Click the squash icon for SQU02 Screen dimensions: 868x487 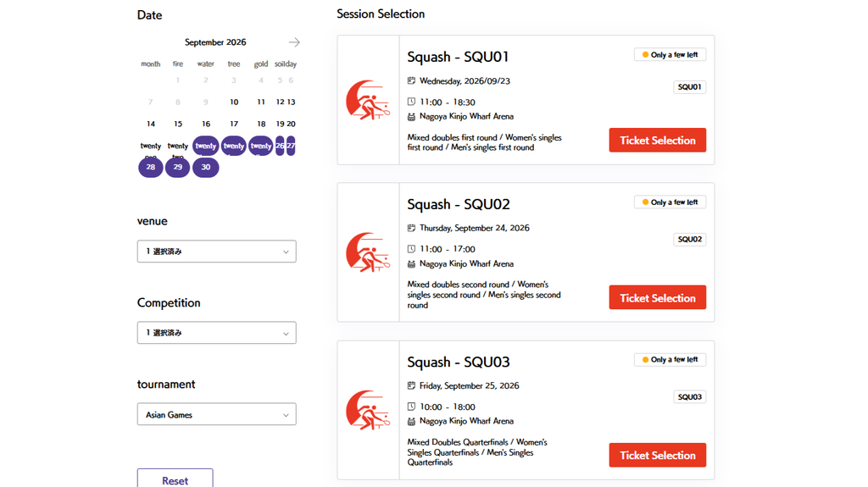(368, 252)
